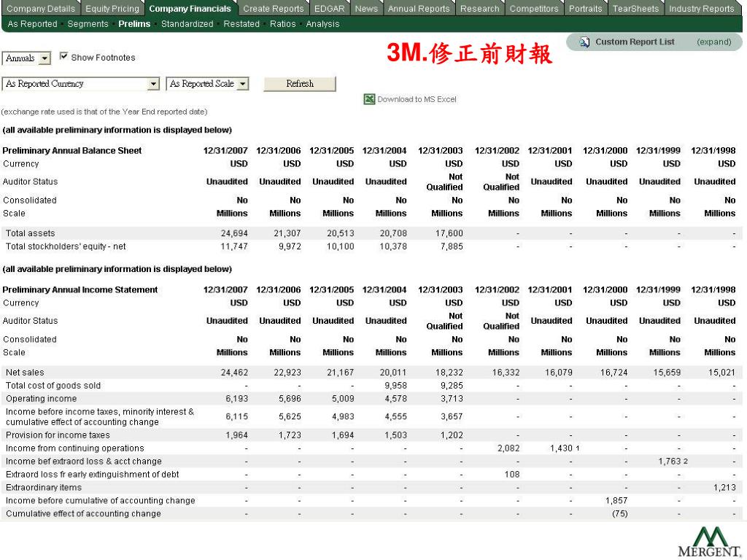Click the 'Total cost of goods sold' label
Image resolution: width=747 pixels, height=560 pixels.
[53, 385]
